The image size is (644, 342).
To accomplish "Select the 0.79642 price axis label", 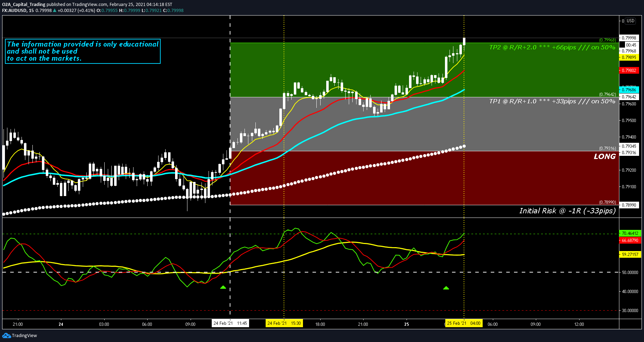I will coord(629,97).
